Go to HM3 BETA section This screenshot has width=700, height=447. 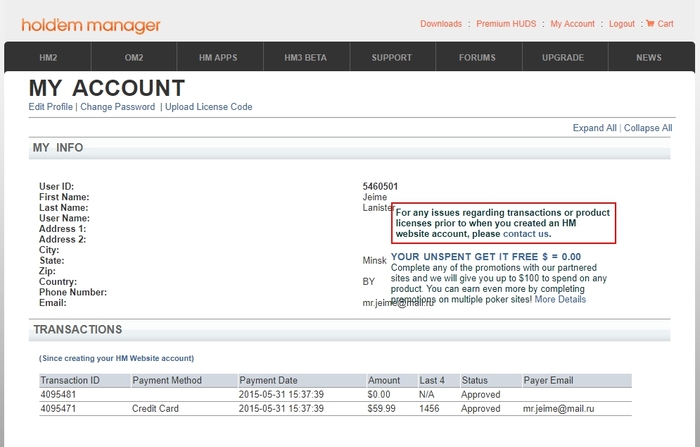305,58
